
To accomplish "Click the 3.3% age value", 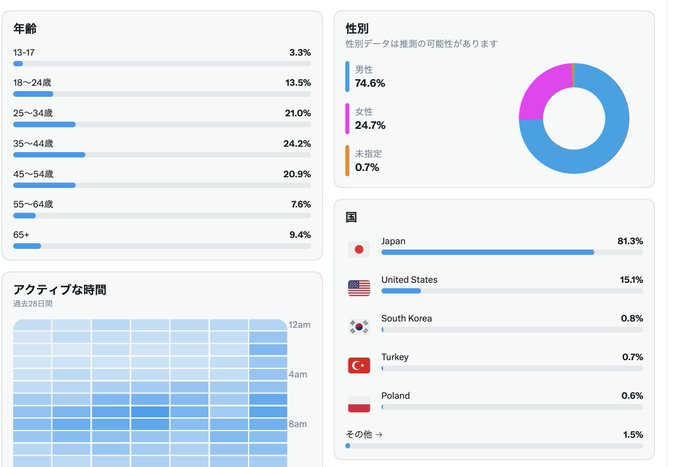I will tap(300, 52).
